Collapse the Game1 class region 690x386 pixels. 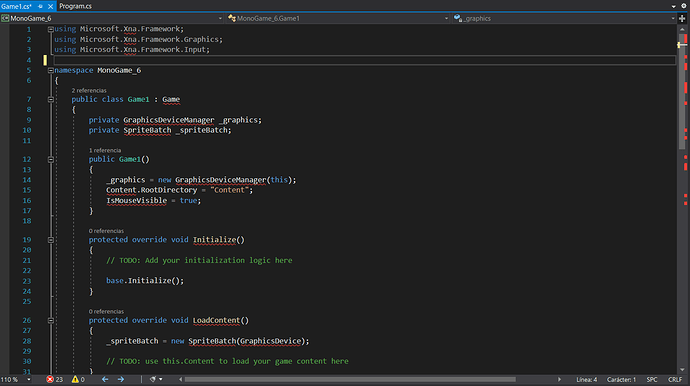pyautogui.click(x=51, y=99)
